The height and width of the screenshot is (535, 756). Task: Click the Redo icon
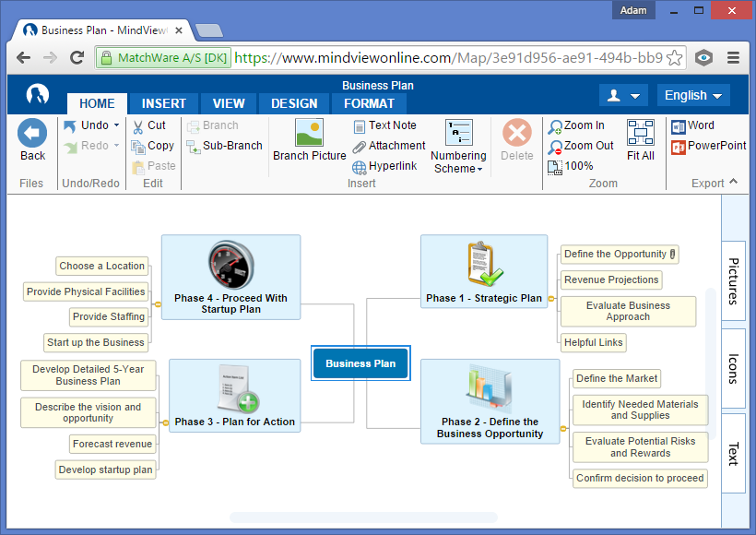click(70, 146)
